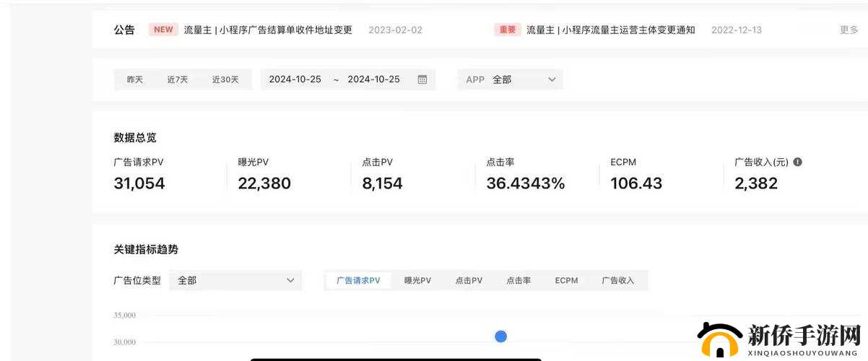Click the 更多 announcements link

click(x=849, y=30)
